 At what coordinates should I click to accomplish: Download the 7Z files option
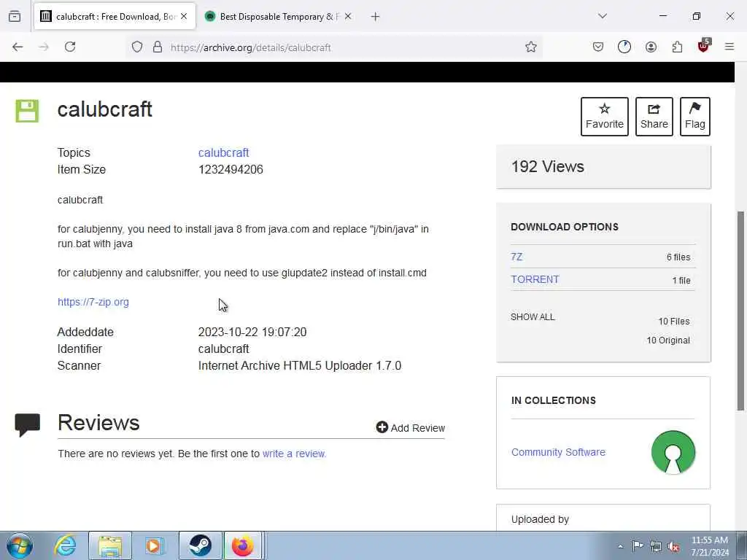[x=516, y=257]
